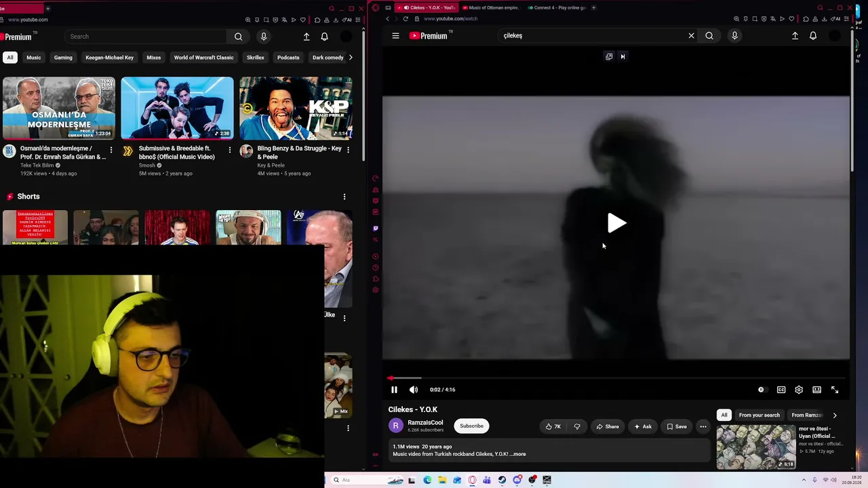Open the player settings gear
The image size is (868, 488).
point(799,390)
